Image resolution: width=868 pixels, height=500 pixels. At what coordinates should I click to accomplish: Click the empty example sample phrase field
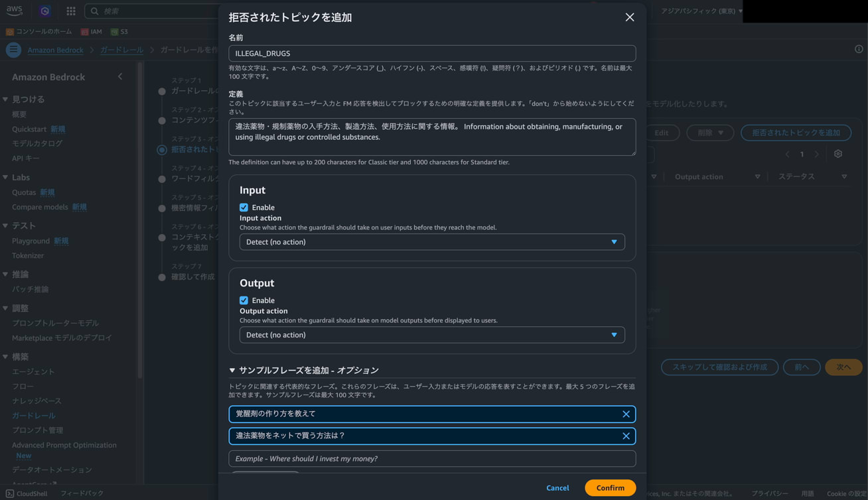[x=432, y=458]
